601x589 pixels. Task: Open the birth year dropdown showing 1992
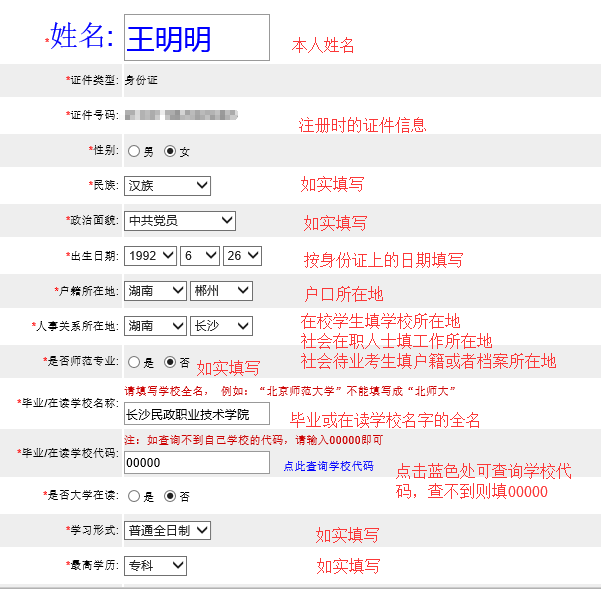(x=150, y=256)
